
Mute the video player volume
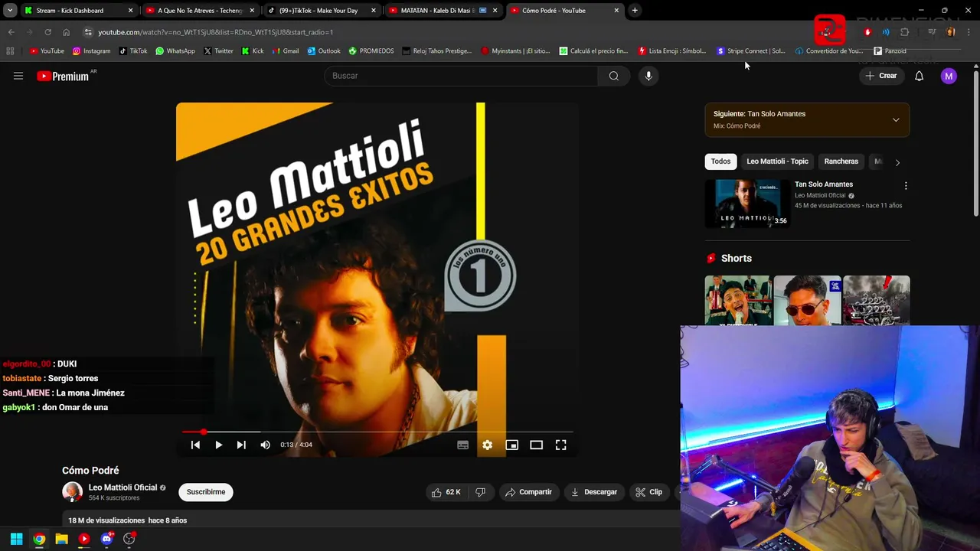(x=265, y=445)
